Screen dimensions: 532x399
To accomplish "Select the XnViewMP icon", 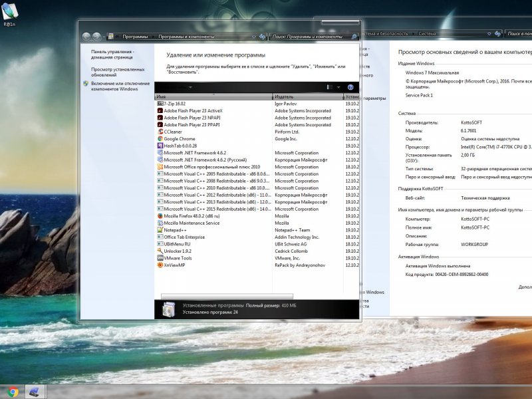I will (160, 265).
